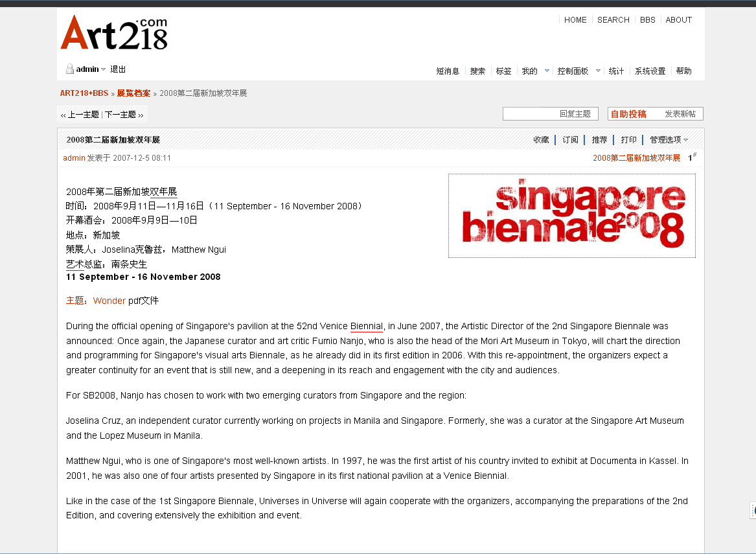Expand the 控制面板 dropdown arrow
Screen dimensions: 756x554
coord(598,71)
